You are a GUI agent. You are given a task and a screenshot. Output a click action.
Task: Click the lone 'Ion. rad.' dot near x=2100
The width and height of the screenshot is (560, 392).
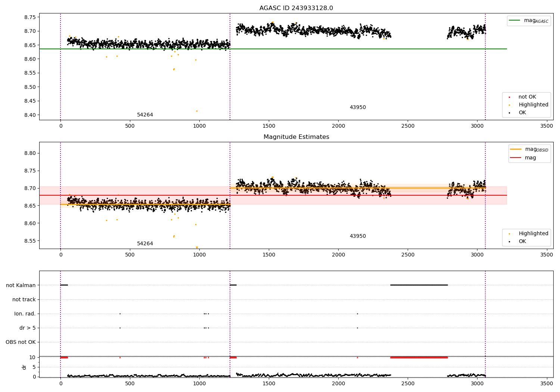tap(357, 314)
